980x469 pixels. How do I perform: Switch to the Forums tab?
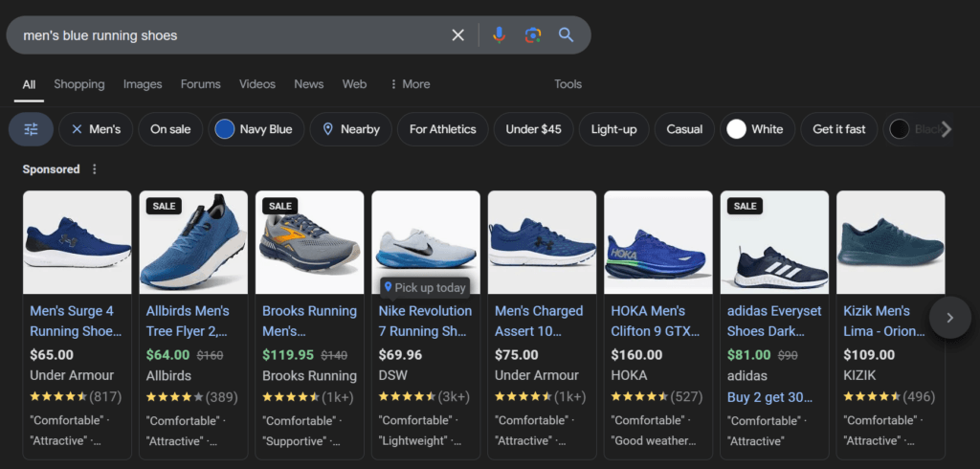click(x=201, y=84)
